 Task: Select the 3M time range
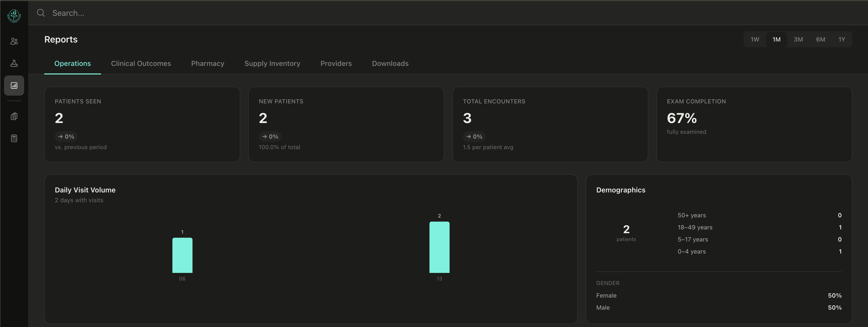coord(798,39)
